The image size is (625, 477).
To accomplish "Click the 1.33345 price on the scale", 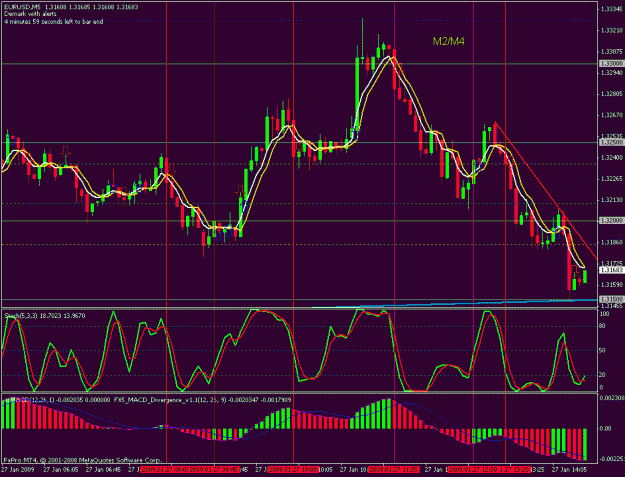I will pos(611,9).
